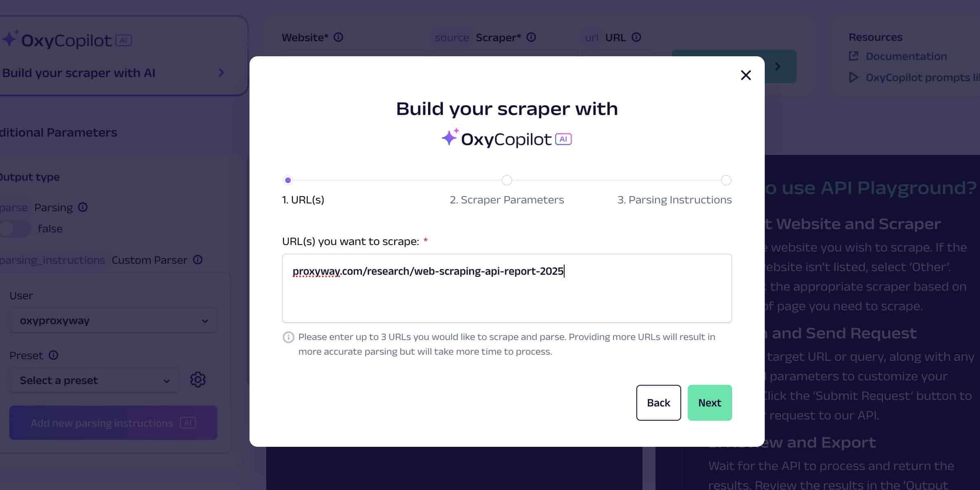This screenshot has height=490, width=980.
Task: Click the info icon next to Scraper*
Action: tap(531, 37)
